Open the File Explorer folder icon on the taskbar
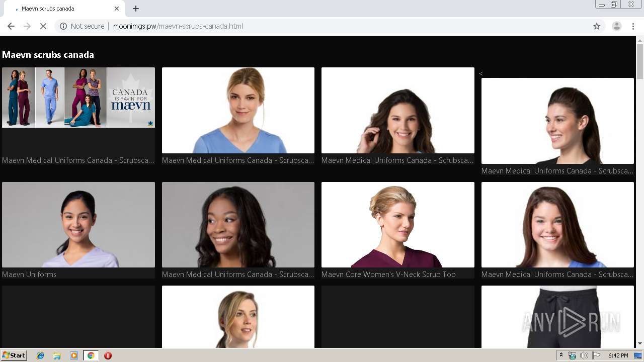Viewport: 644px width, 362px height. pyautogui.click(x=57, y=355)
